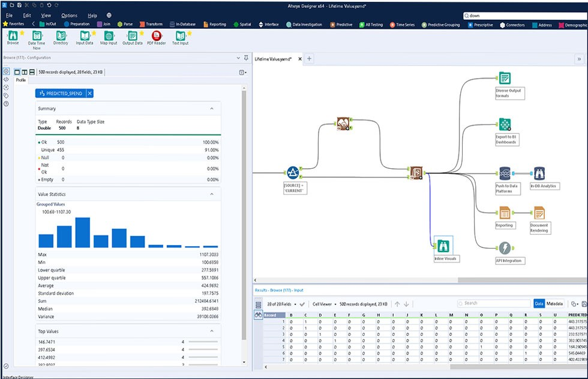Collapse the Value Statistics section
This screenshot has height=379, width=588.
[x=212, y=194]
